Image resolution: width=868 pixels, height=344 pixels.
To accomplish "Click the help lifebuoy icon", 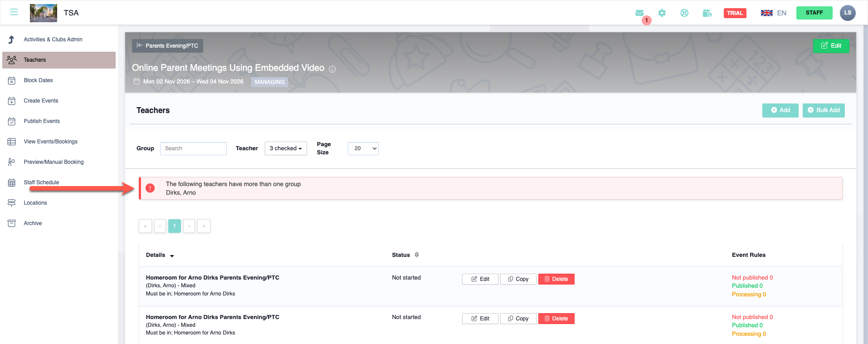I will click(684, 13).
